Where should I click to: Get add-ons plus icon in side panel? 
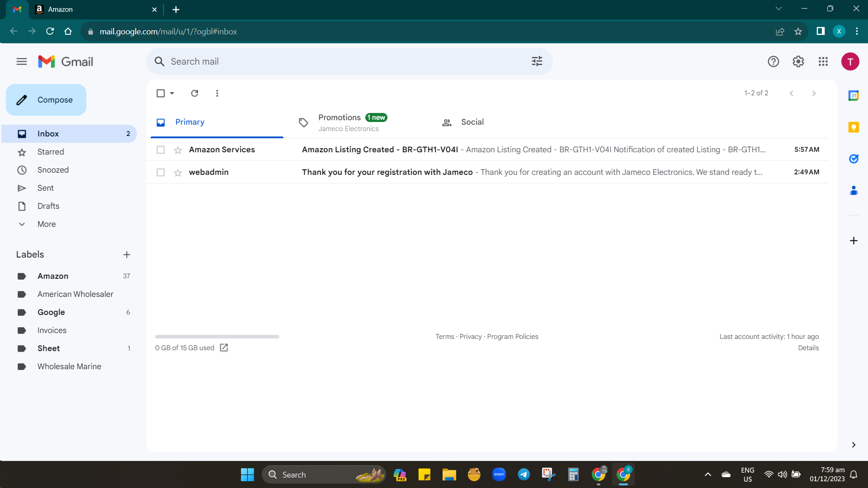click(854, 240)
